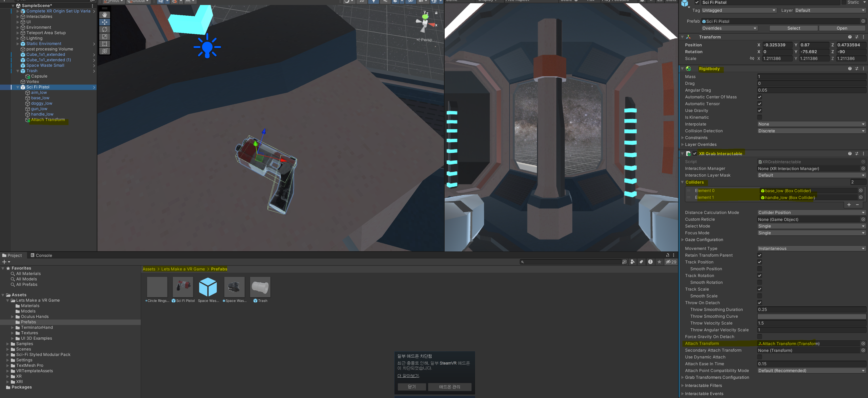Click the 더 알아보기 learn more link
The image size is (868, 398).
click(x=408, y=376)
